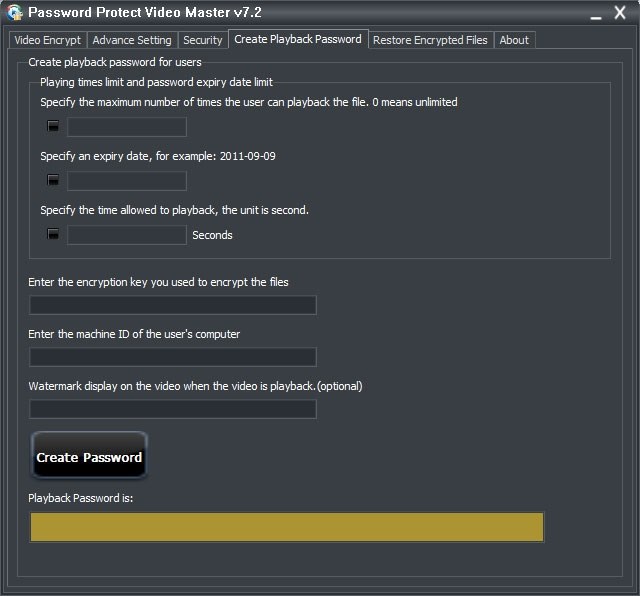This screenshot has width=640, height=596.
Task: Click the encryption key text field
Action: [173, 305]
